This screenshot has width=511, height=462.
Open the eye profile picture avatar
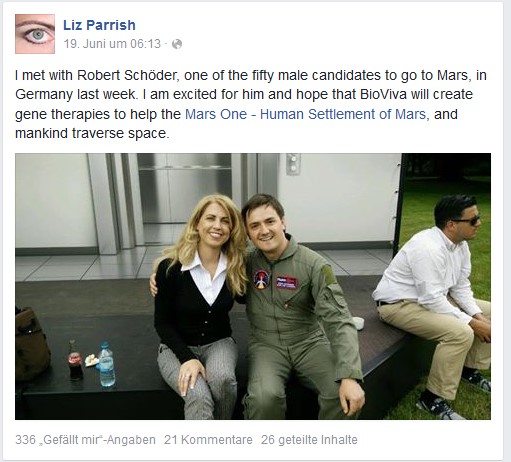pyautogui.click(x=35, y=34)
